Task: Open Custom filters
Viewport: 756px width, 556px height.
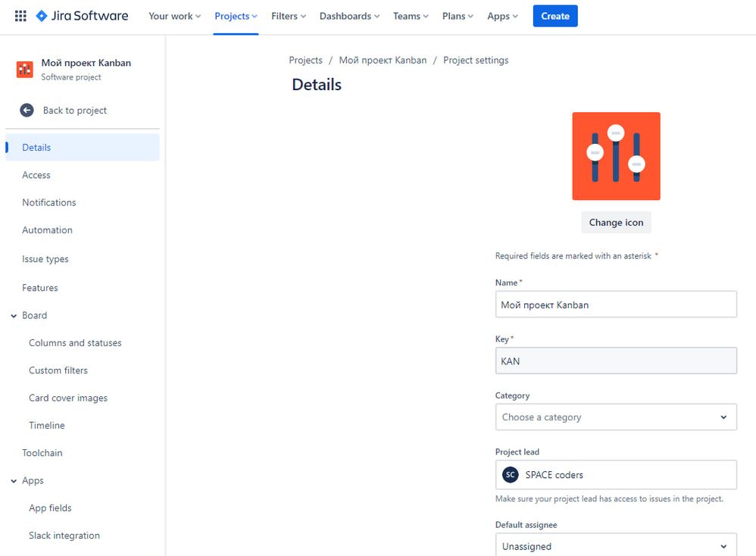Action: (58, 370)
